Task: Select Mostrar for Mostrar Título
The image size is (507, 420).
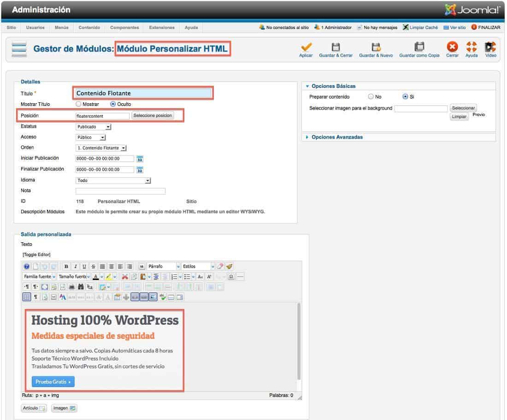Action: 78,105
